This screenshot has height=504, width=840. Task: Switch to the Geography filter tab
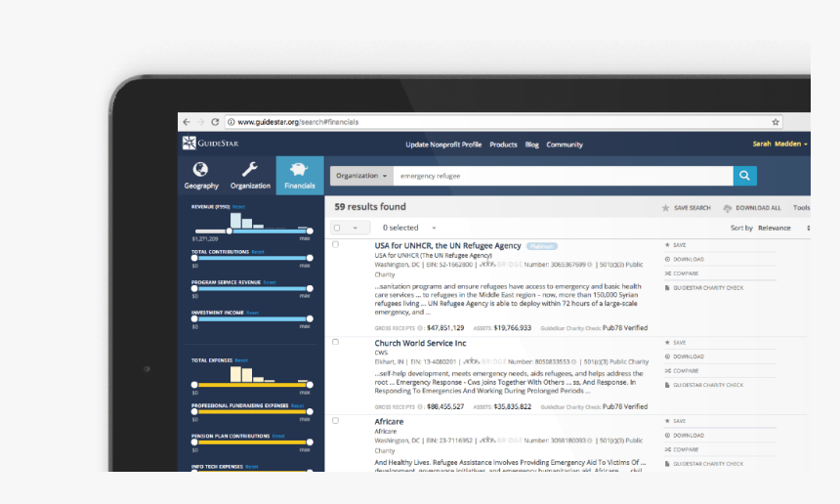(x=201, y=176)
